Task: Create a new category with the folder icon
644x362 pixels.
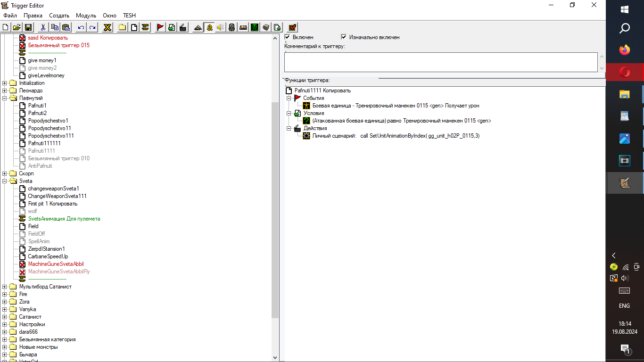Action: click(123, 27)
